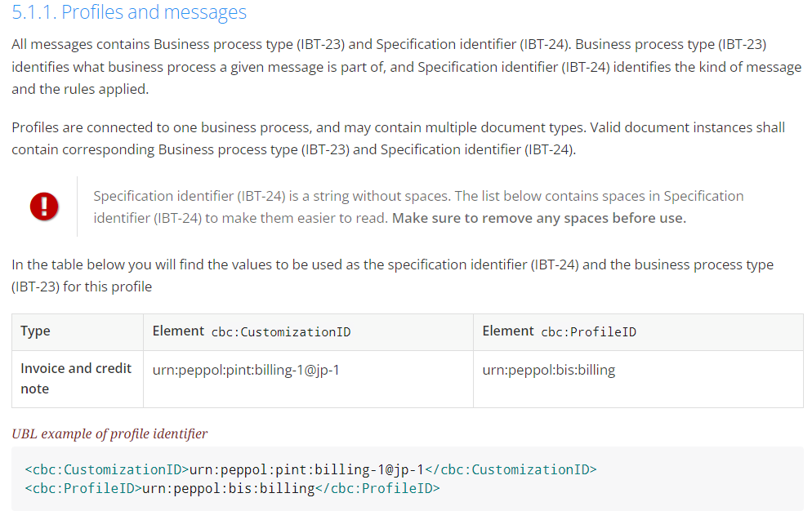This screenshot has width=812, height=511.
Task: Click the bold 'Make sure to remove any spaces' text
Action: point(539,218)
